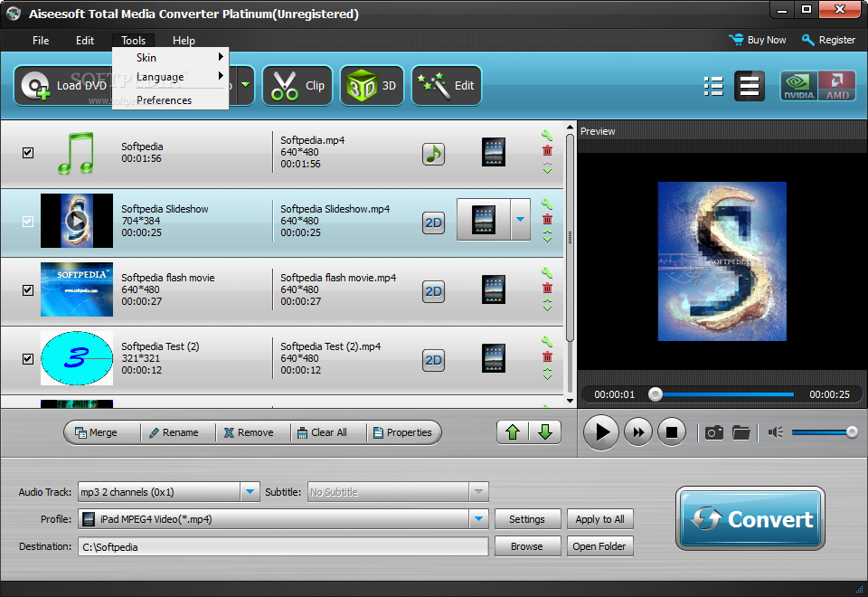The height and width of the screenshot is (597, 868).
Task: Click the fast forward button
Action: point(637,432)
